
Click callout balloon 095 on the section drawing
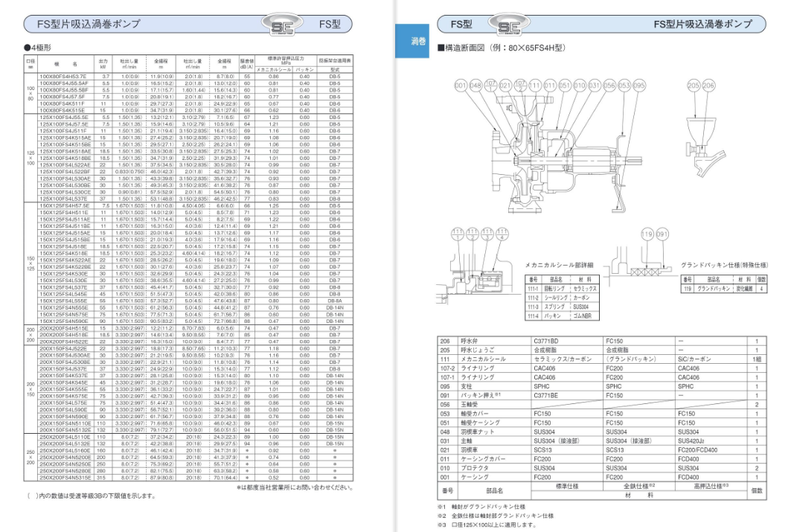(x=638, y=86)
